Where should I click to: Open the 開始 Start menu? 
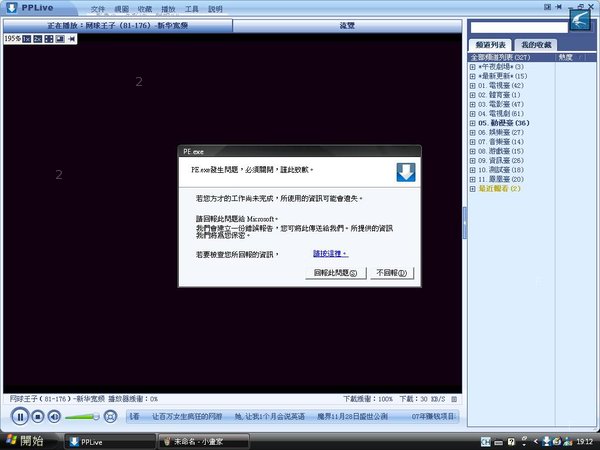(x=25, y=441)
